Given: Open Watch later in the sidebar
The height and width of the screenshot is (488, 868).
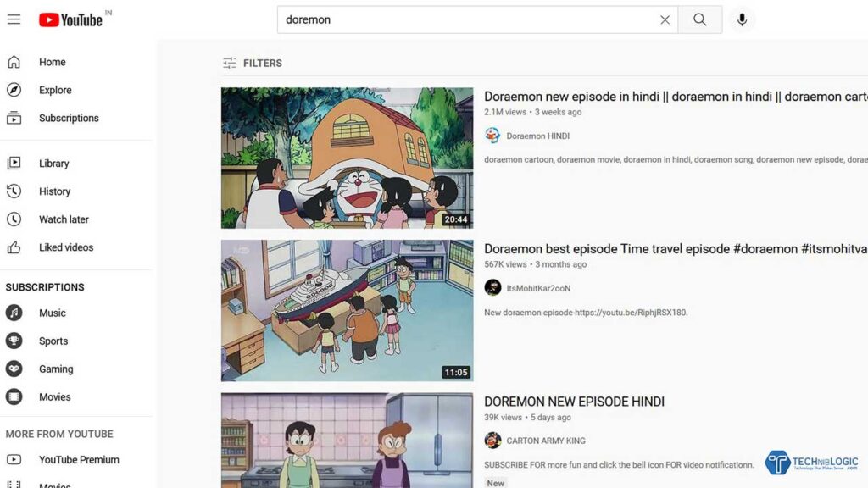Looking at the screenshot, I should tap(64, 219).
